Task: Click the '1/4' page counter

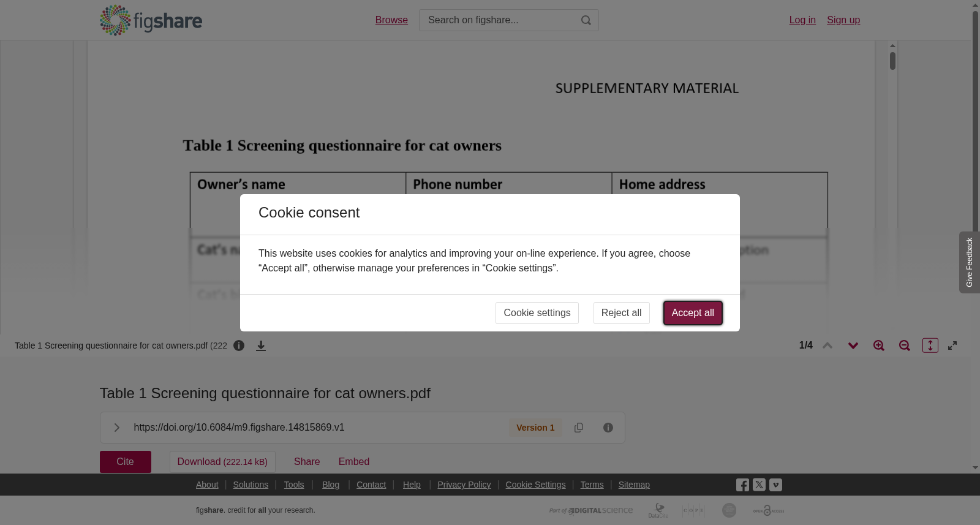Action: tap(806, 346)
